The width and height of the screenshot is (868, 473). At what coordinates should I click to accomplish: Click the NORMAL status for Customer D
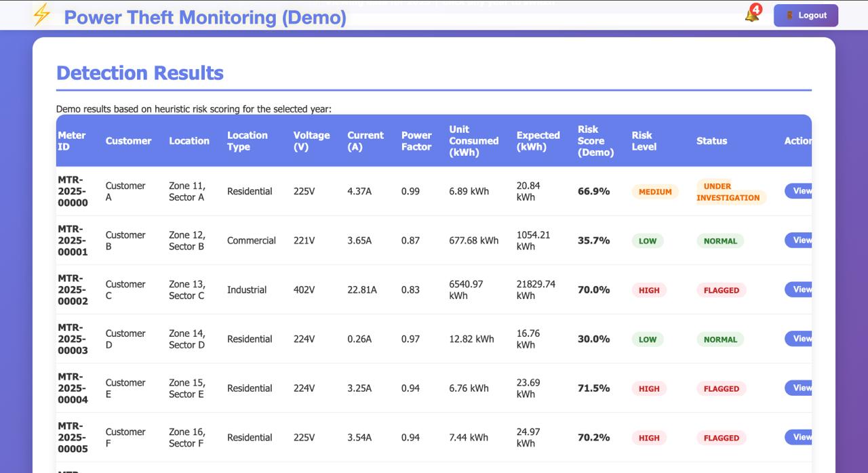pos(720,340)
